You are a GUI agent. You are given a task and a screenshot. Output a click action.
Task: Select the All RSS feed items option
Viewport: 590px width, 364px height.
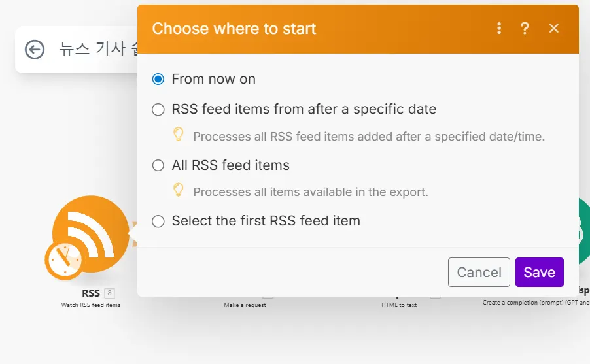pos(158,166)
